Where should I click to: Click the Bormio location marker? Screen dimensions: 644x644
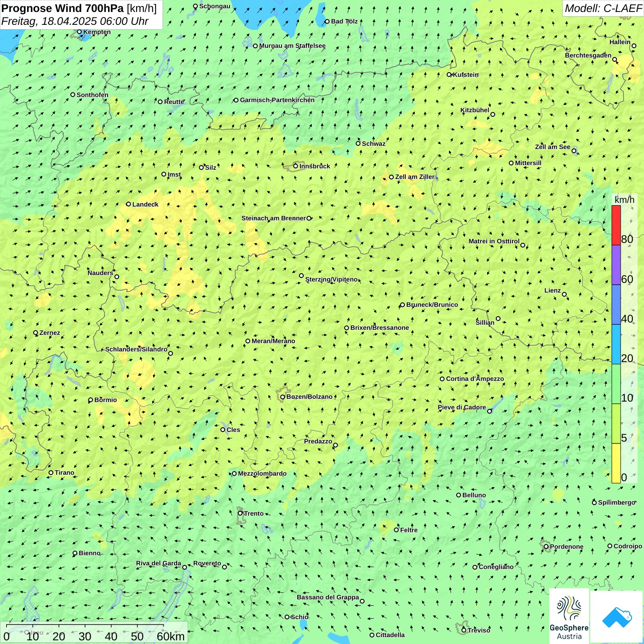(91, 400)
